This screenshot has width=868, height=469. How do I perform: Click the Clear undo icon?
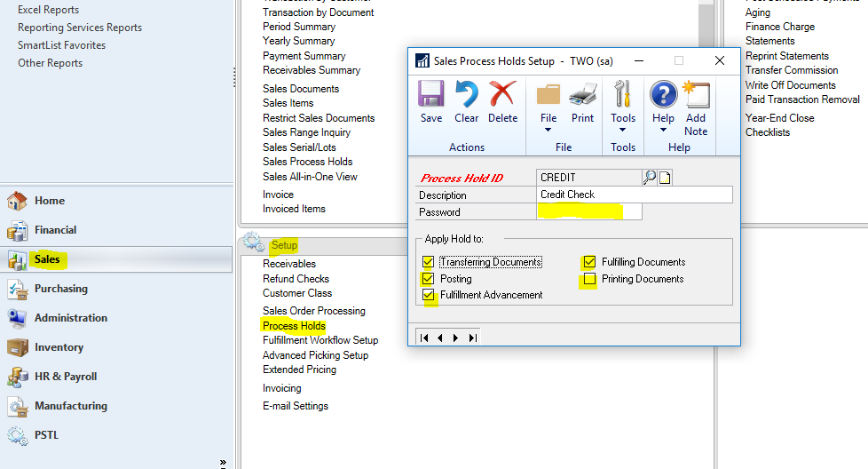tap(467, 93)
